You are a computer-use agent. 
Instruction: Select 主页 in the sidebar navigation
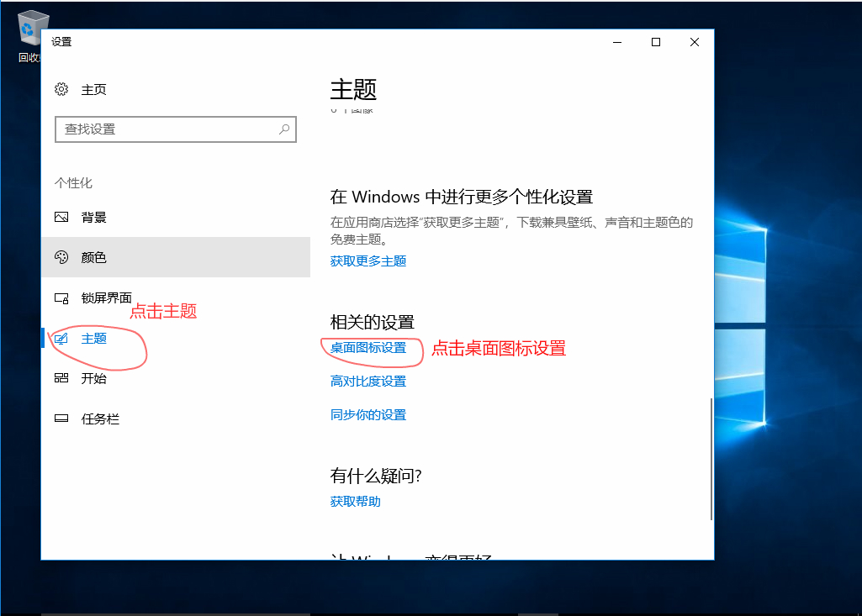(93, 89)
